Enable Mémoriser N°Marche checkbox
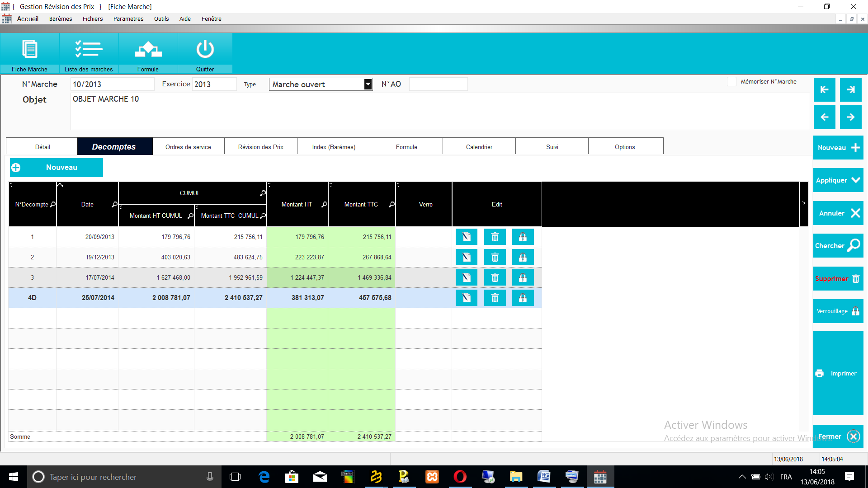The image size is (868, 488). click(x=731, y=82)
